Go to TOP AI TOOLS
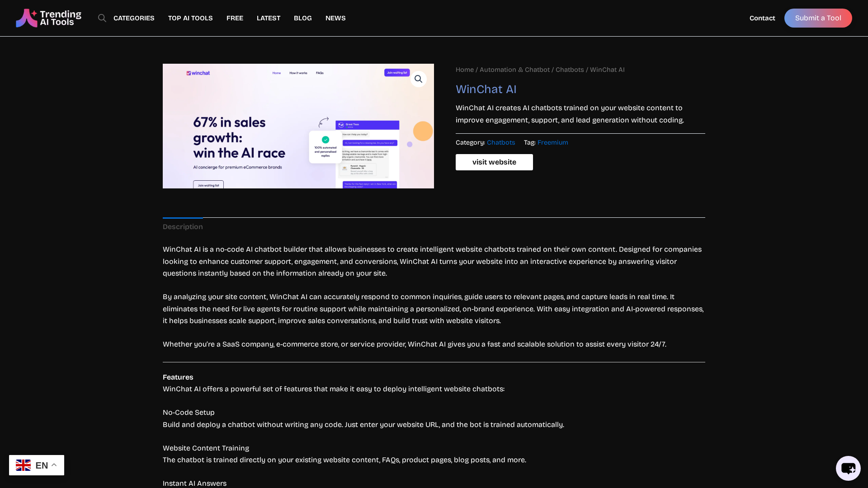This screenshot has width=868, height=488. point(190,18)
